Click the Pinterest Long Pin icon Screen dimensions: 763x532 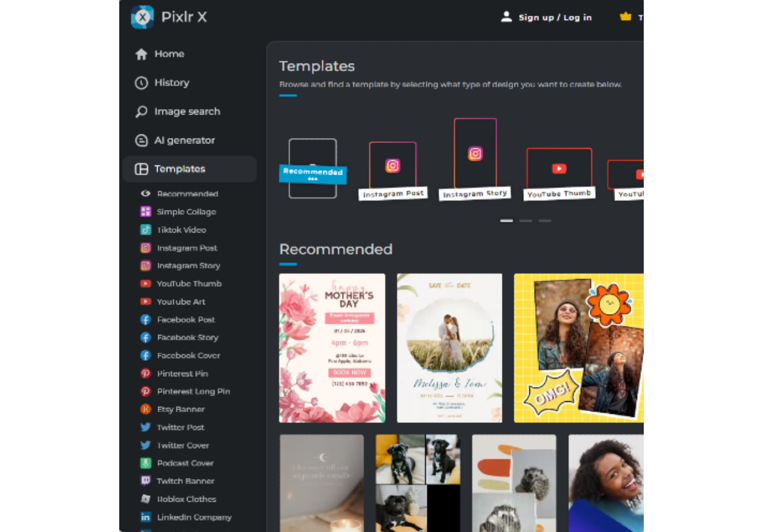146,391
